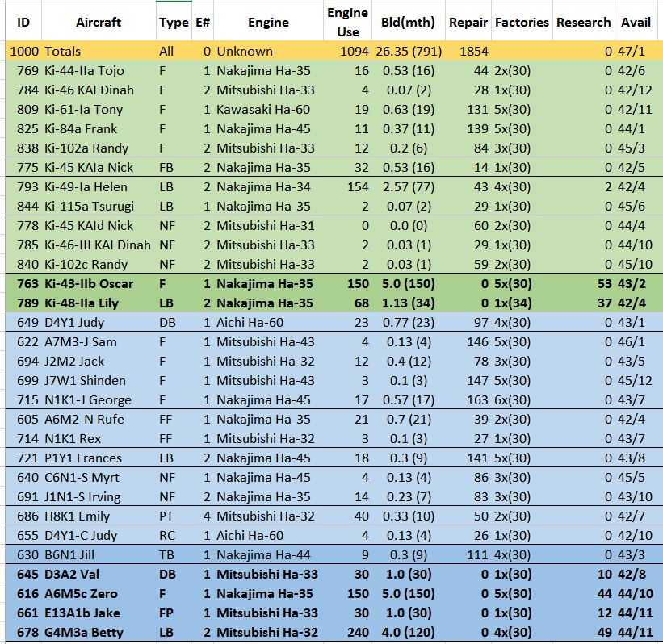Click the Totals cell in row 1000

pos(99,51)
